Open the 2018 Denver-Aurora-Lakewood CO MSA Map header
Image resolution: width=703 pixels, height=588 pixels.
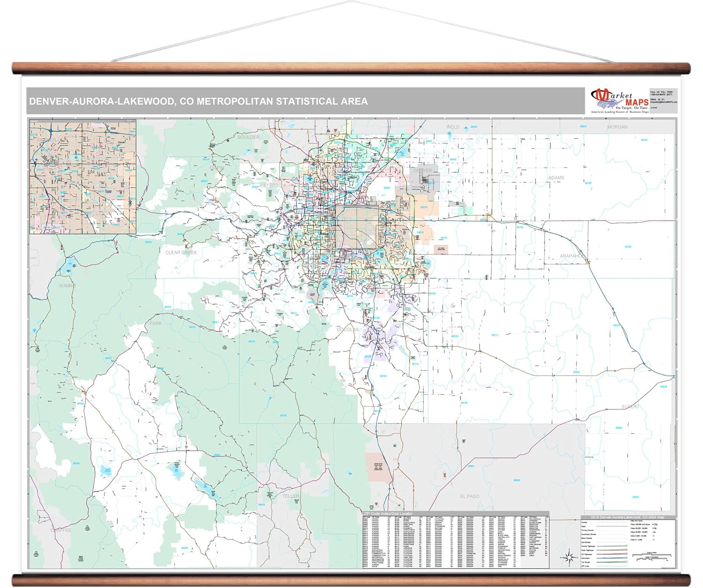click(627, 517)
